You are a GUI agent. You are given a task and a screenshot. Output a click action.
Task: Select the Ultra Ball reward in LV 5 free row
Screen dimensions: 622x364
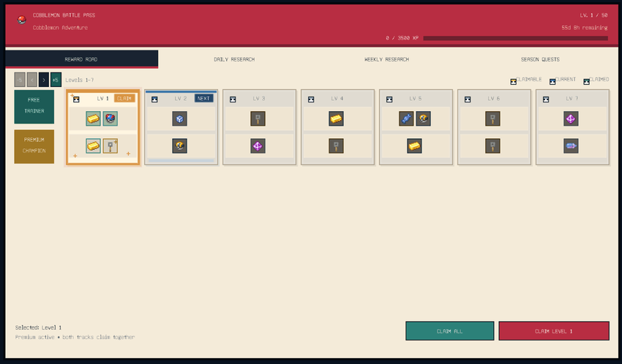pos(423,118)
